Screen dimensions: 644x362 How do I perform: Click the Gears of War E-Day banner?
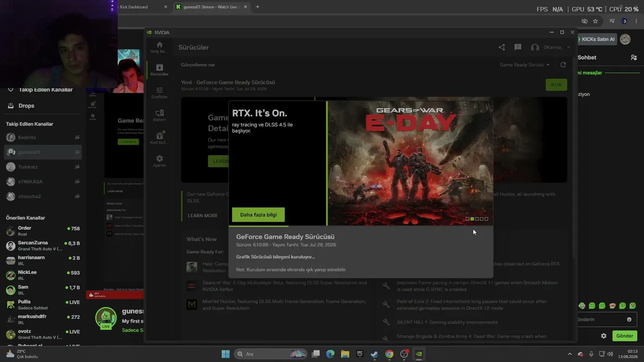click(410, 163)
